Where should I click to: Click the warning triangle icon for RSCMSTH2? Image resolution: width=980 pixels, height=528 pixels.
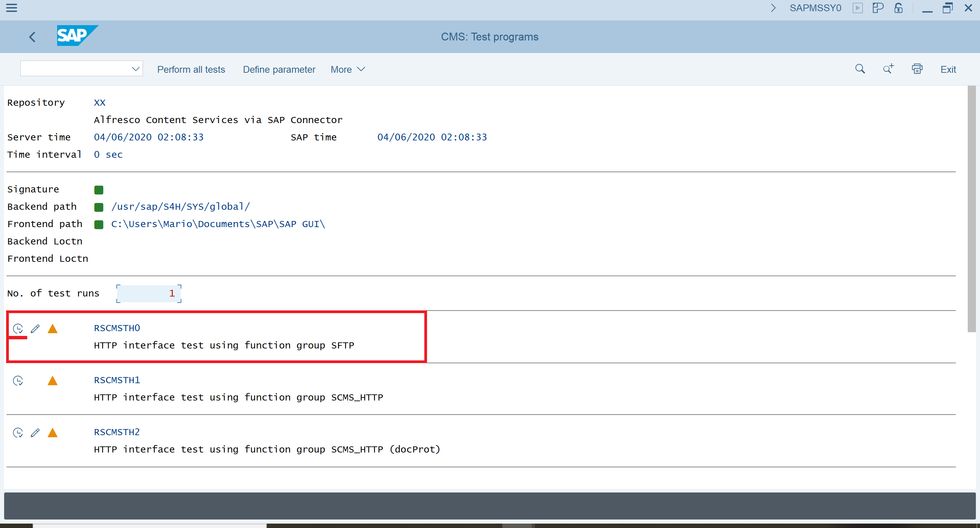tap(53, 432)
